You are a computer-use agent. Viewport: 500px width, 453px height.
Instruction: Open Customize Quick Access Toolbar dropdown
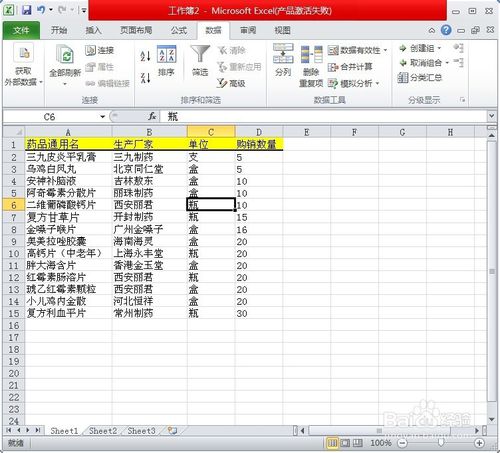click(84, 10)
